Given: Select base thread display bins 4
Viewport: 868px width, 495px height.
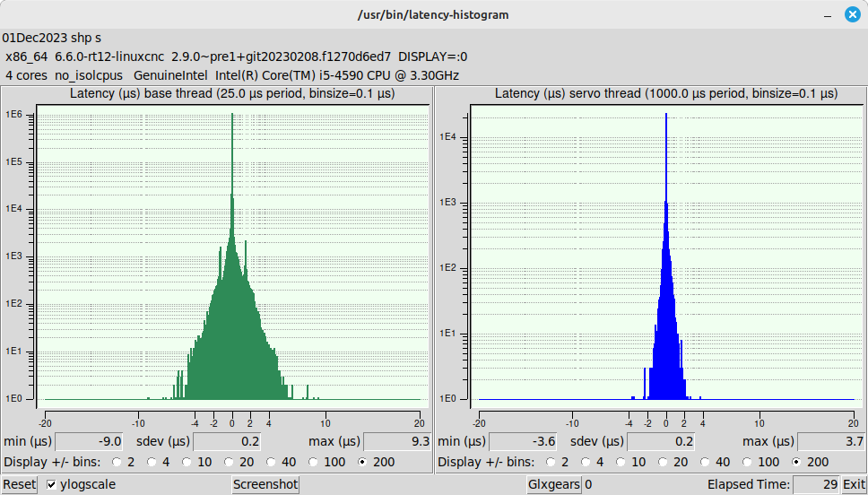Looking at the screenshot, I should pyautogui.click(x=152, y=462).
